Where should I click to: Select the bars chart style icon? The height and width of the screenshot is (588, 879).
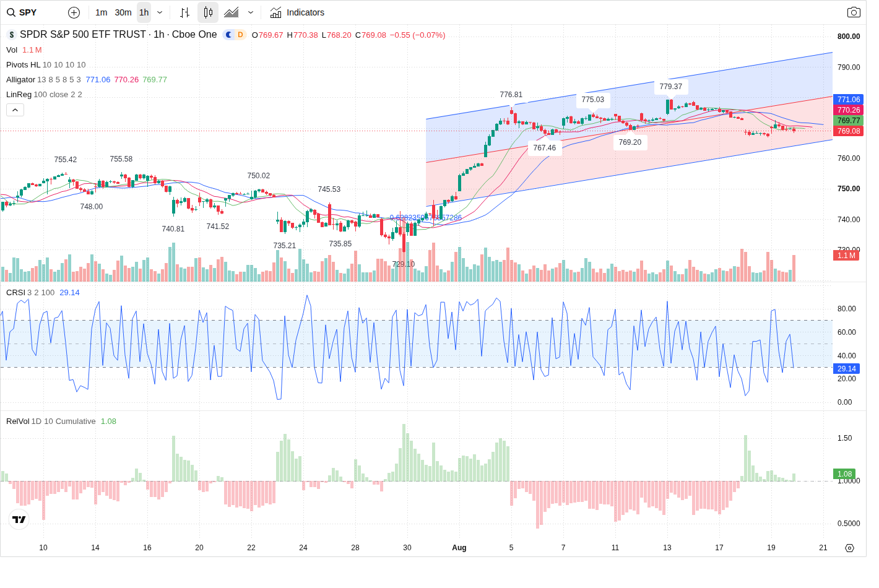[184, 12]
